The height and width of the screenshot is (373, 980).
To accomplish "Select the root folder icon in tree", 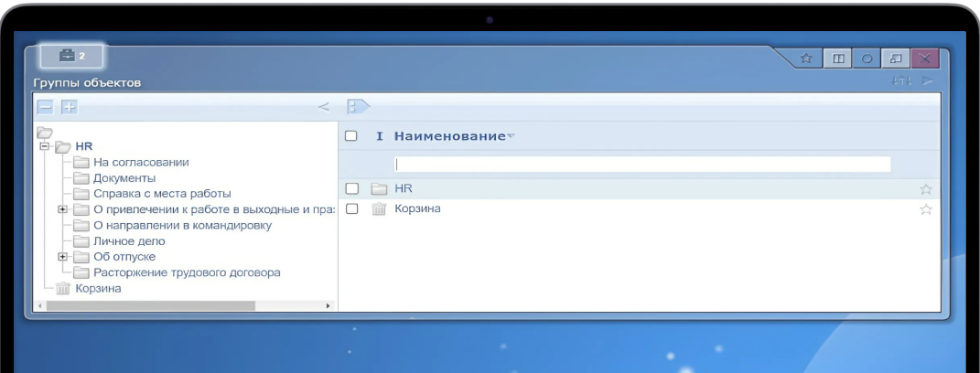I will click(45, 133).
